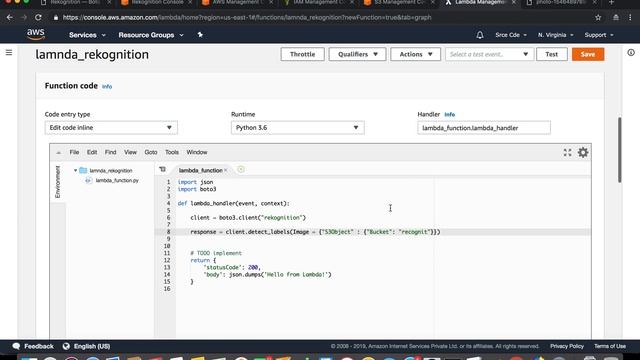Open the hamburger side menu

(x=9, y=53)
